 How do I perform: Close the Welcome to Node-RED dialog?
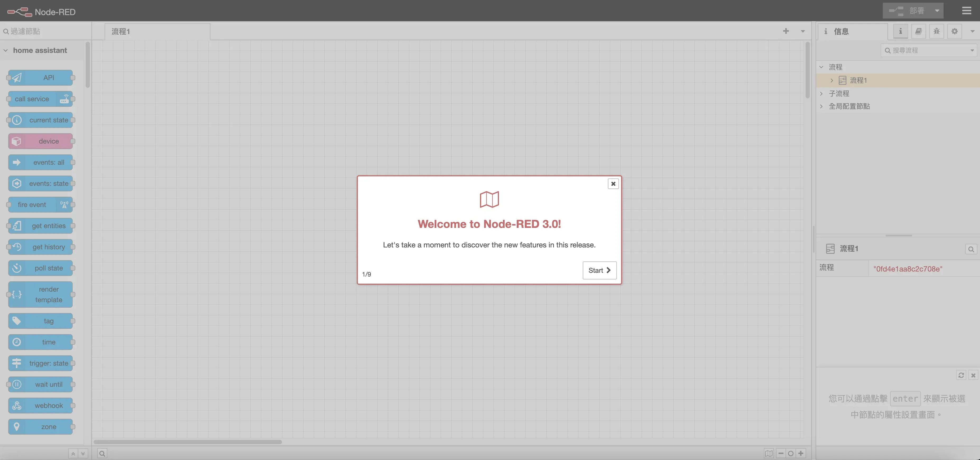point(613,184)
